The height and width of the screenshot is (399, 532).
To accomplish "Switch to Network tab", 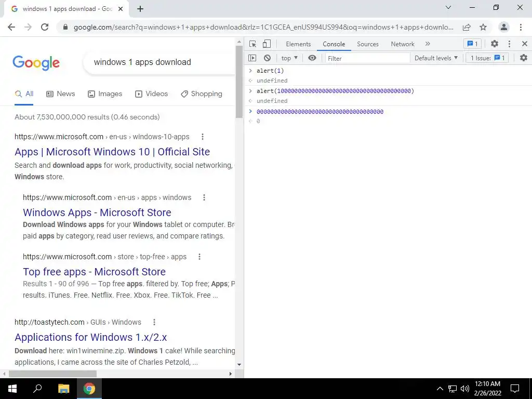I will coord(403,44).
